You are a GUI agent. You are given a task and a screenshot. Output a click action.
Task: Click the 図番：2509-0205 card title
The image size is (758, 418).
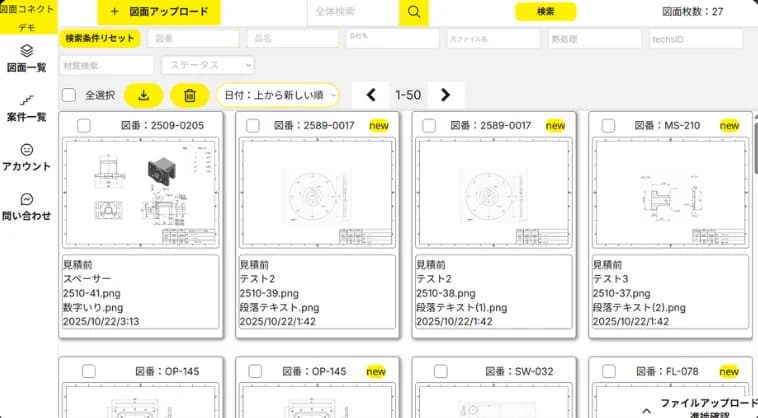tap(162, 126)
